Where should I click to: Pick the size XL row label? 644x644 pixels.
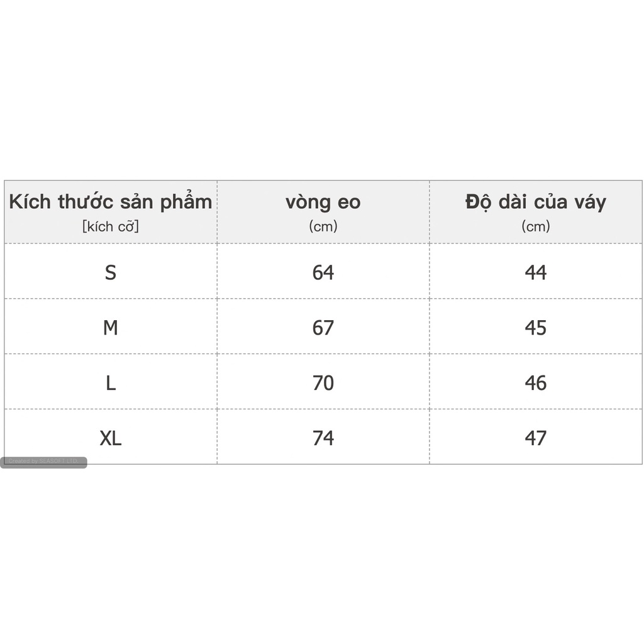(111, 438)
